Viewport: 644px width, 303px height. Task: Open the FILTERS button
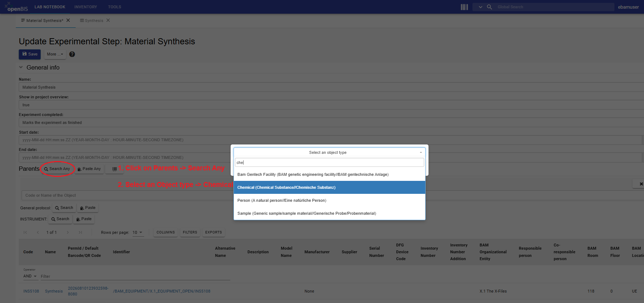tap(190, 232)
